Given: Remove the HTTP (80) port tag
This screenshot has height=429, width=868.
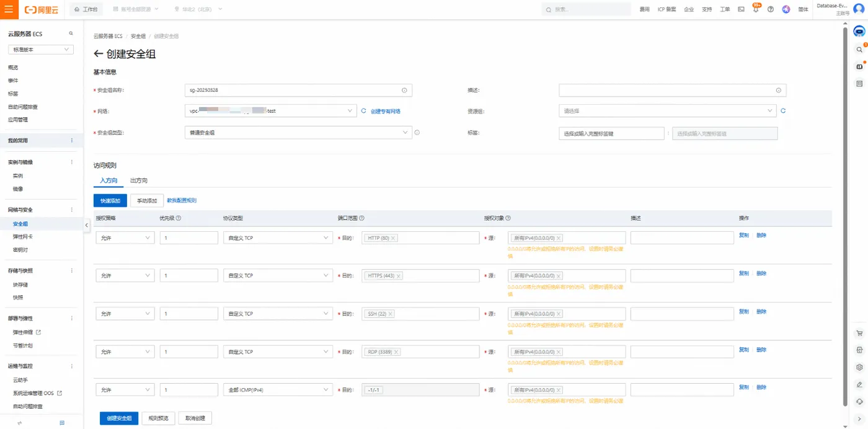Looking at the screenshot, I should (x=394, y=238).
